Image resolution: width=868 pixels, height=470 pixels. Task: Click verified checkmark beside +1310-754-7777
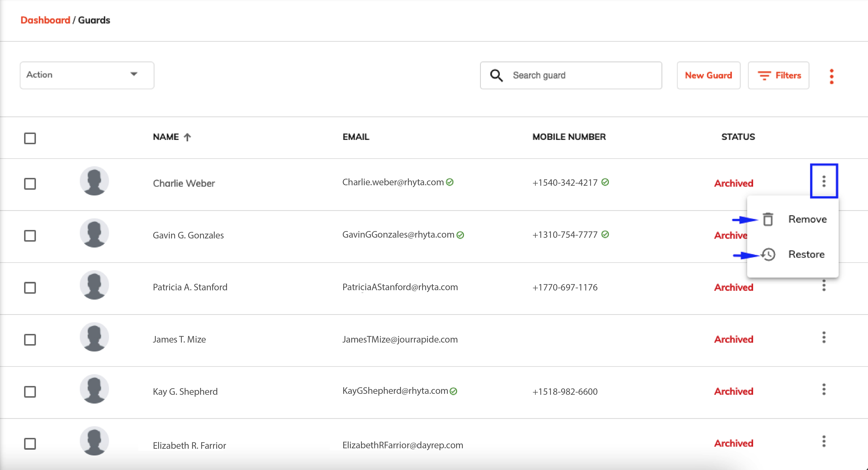pyautogui.click(x=605, y=234)
